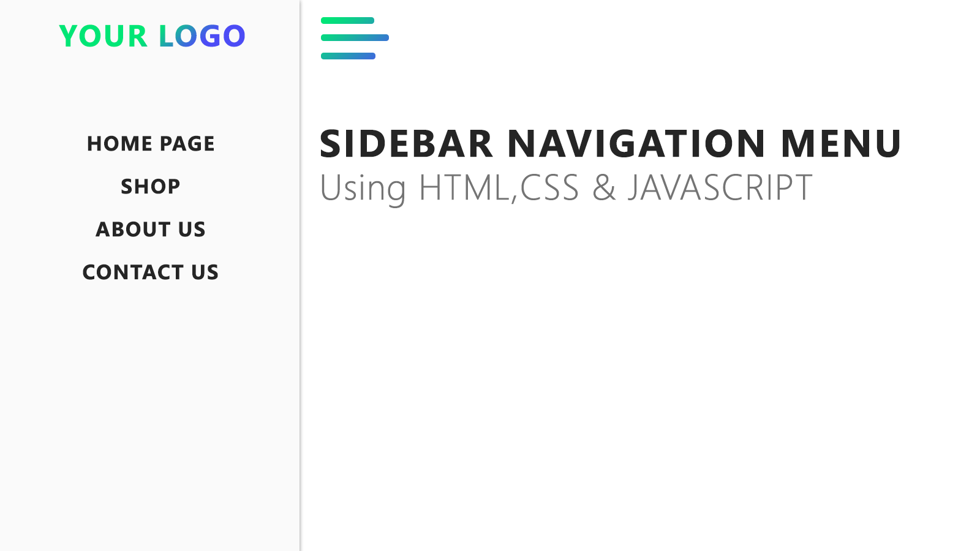
Task: Collapse the sidebar using the hamburger toggle
Action: [x=354, y=38]
